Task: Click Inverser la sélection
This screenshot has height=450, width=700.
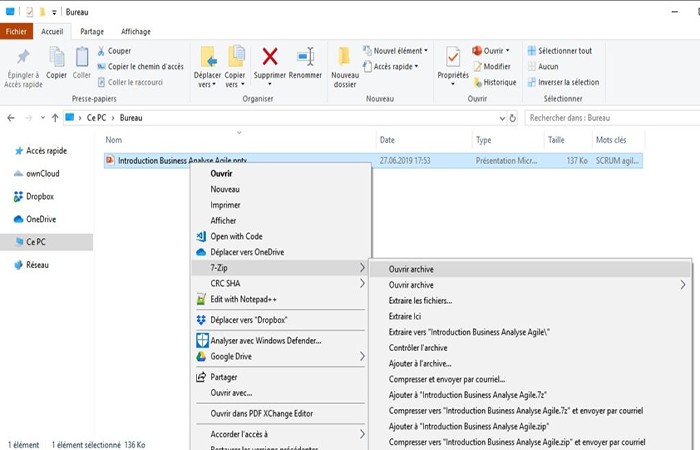Action: pos(563,82)
